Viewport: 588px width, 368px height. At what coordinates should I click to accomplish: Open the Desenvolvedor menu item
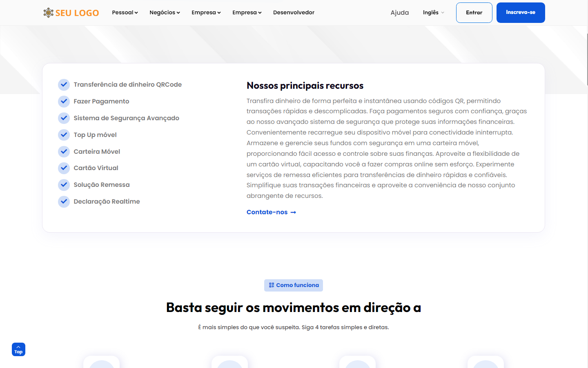click(294, 13)
